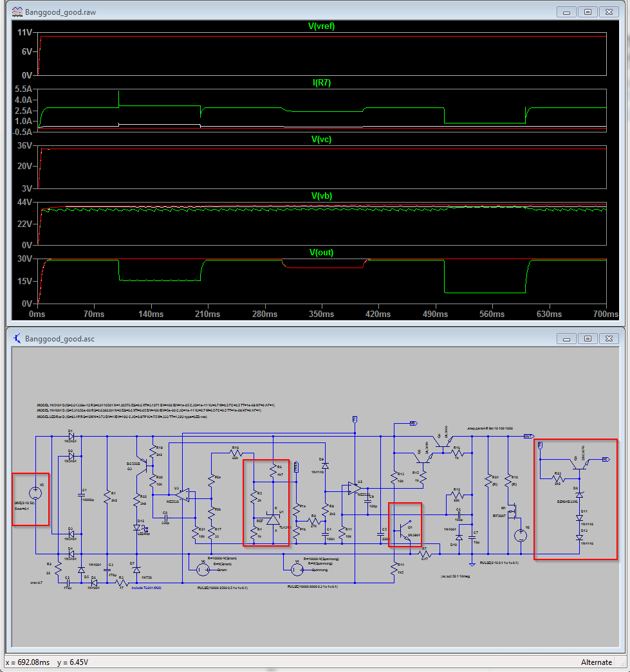
Task: Click the .step param R list directive
Action: coord(490,428)
